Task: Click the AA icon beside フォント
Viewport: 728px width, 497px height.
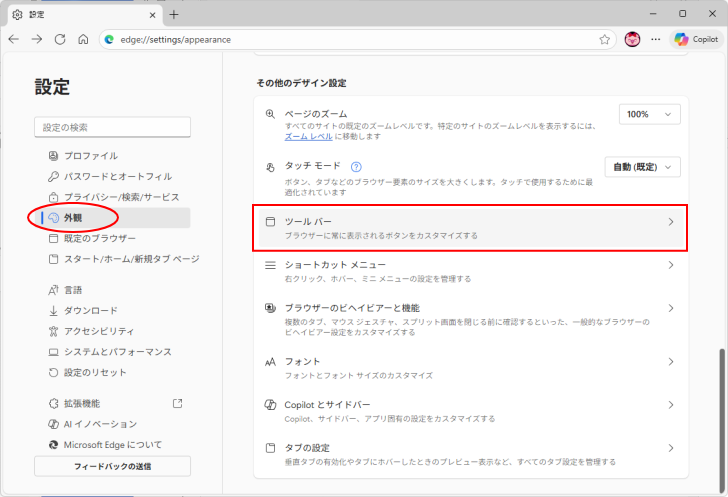Action: click(270, 362)
